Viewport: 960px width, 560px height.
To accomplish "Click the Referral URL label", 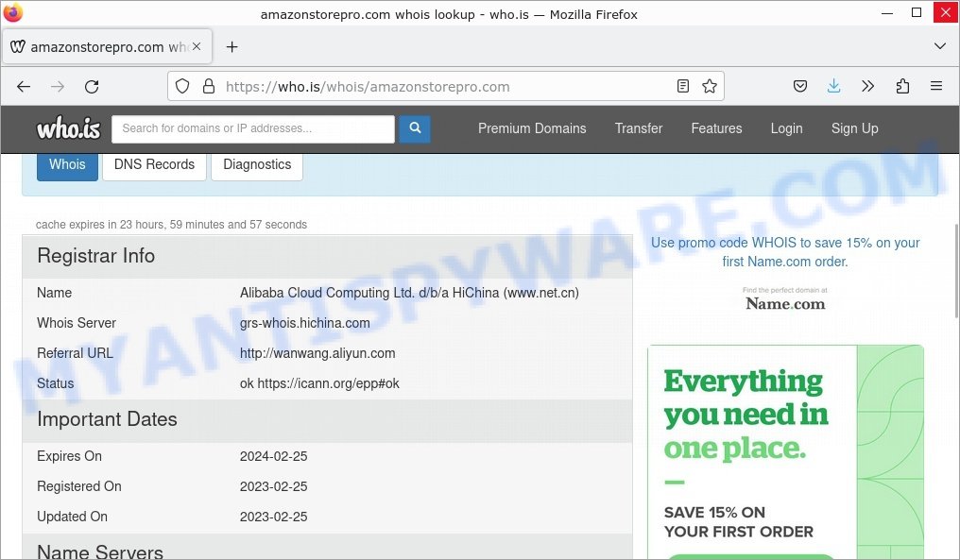I will tap(75, 354).
